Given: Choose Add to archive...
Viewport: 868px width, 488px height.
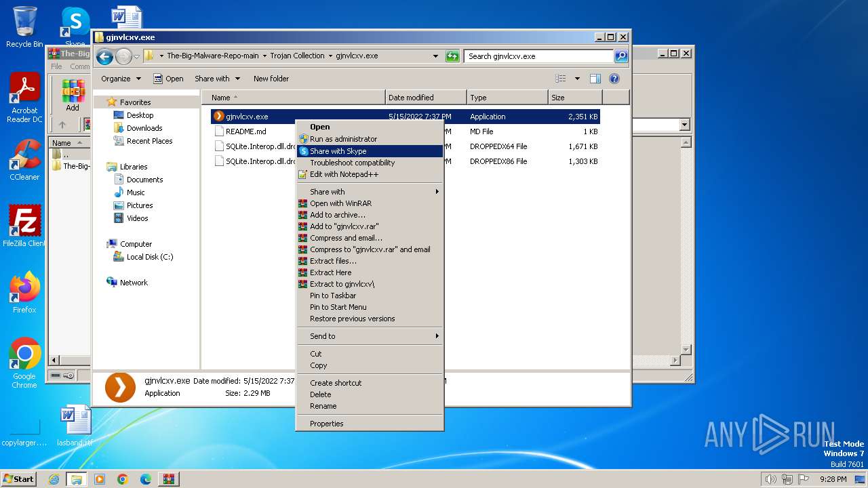Looking at the screenshot, I should 370,215.
